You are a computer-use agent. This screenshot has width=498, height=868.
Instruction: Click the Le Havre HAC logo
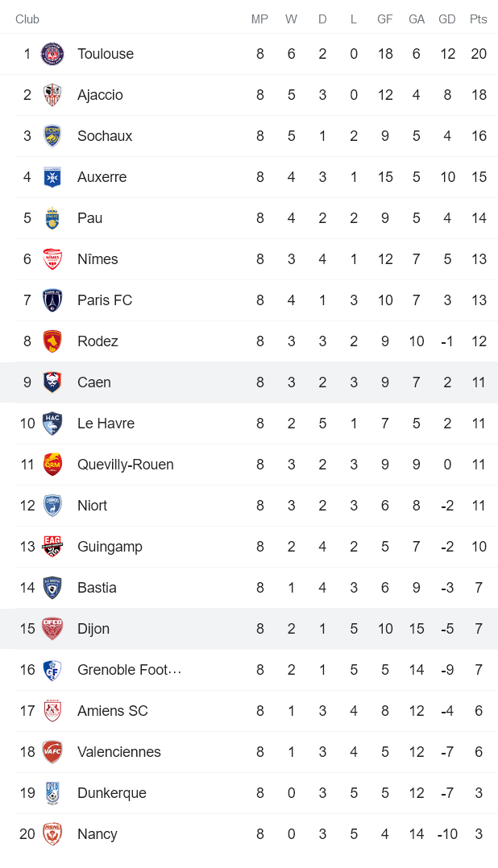point(52,423)
